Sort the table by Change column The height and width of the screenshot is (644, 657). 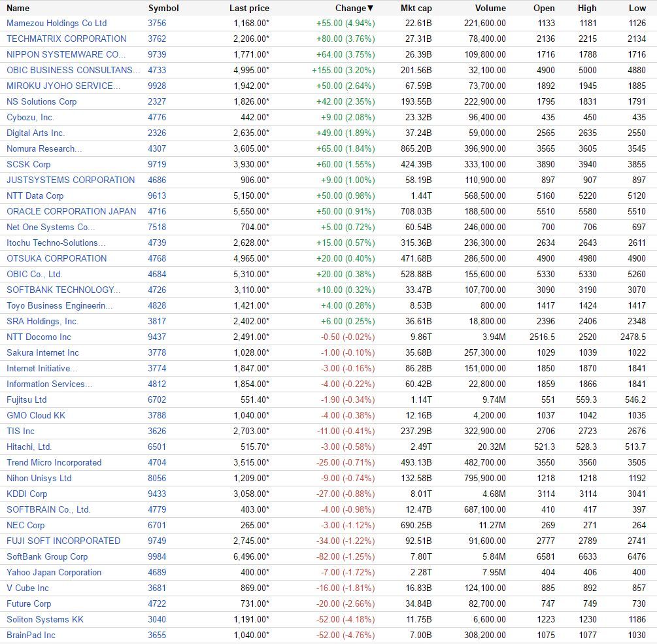coord(354,8)
